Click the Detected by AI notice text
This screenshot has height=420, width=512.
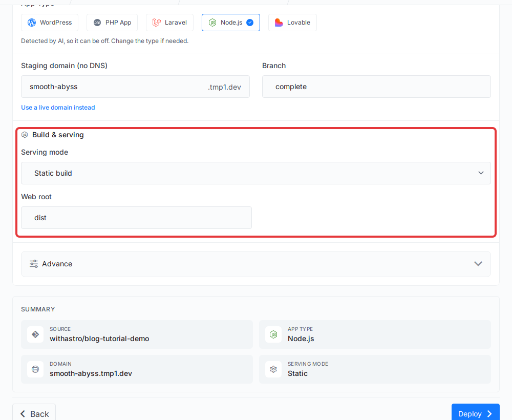tap(105, 41)
